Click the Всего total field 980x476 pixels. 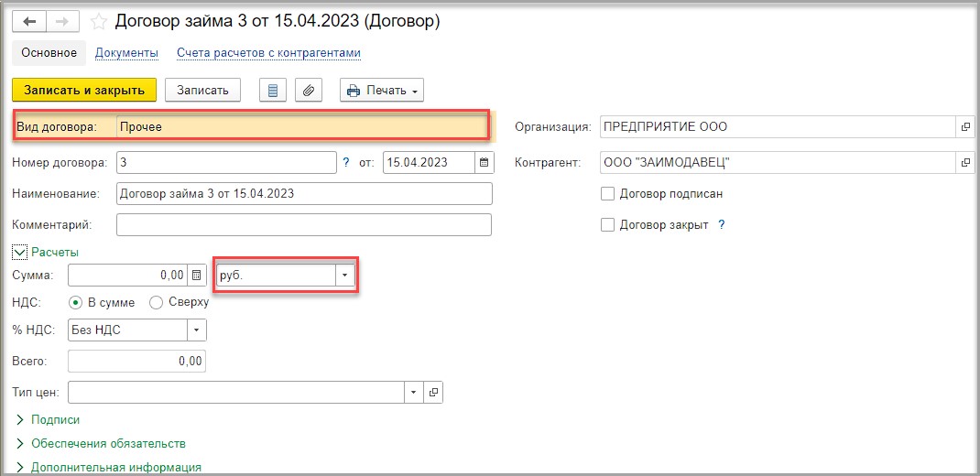tap(136, 361)
